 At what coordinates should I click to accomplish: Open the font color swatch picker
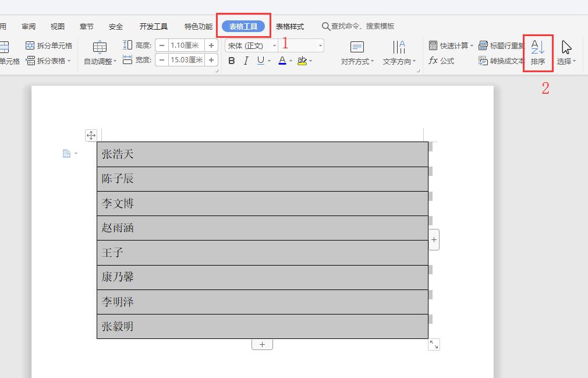pos(281,60)
